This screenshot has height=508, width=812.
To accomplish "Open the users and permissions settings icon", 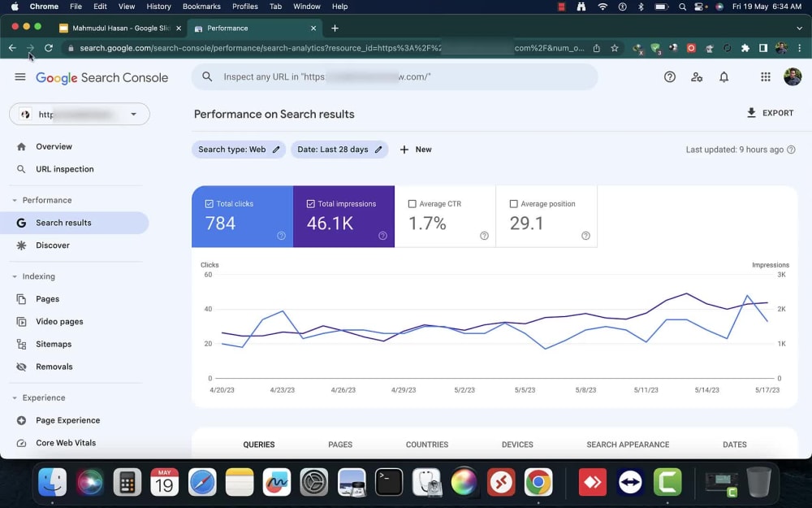I will pyautogui.click(x=697, y=77).
